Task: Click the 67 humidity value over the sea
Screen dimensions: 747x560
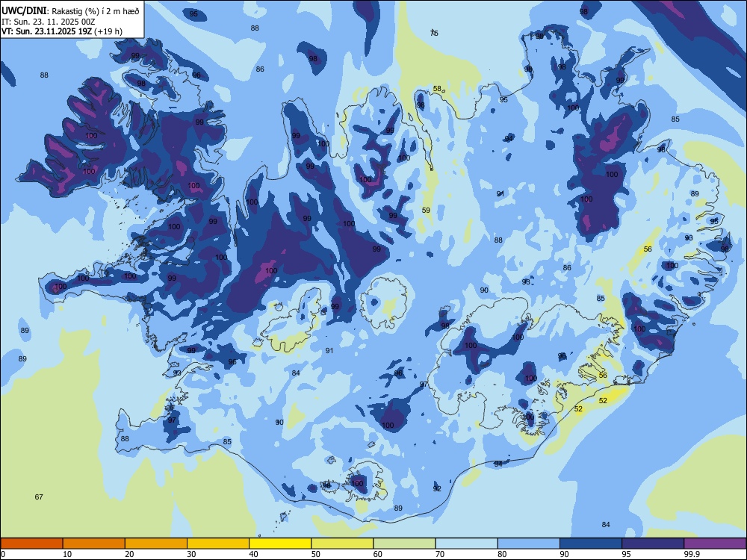Action: click(x=39, y=497)
